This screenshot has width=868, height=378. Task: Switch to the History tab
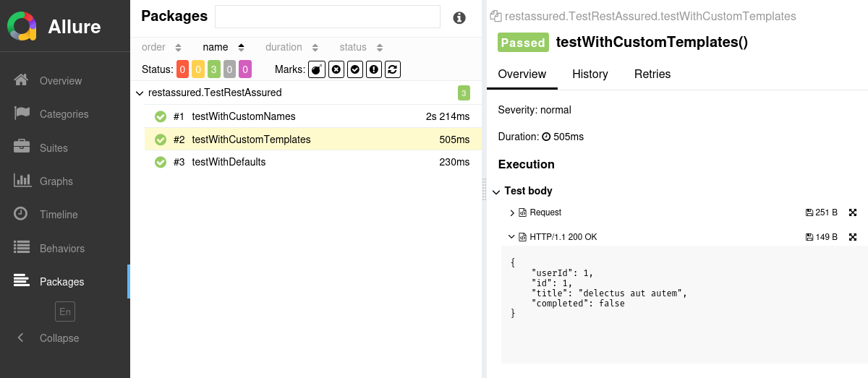click(590, 74)
